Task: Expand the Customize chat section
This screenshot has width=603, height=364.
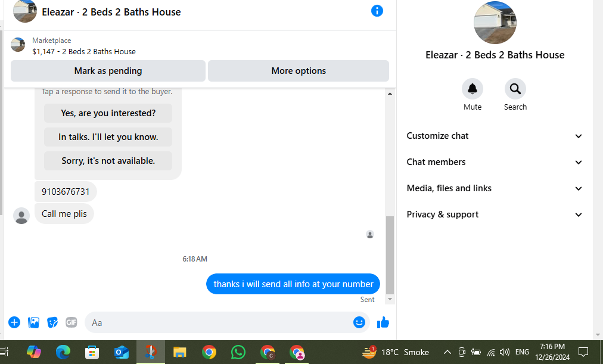Action: coord(494,136)
